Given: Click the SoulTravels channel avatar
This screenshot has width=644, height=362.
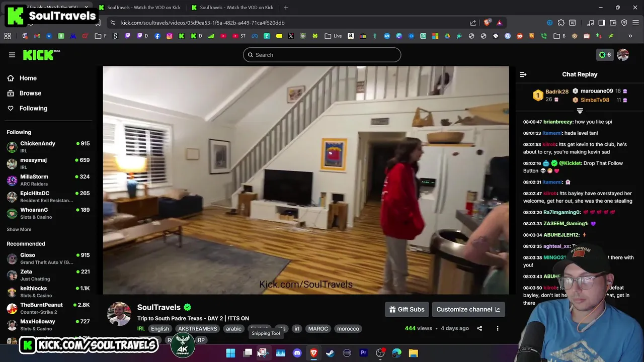Looking at the screenshot, I should pos(119,314).
